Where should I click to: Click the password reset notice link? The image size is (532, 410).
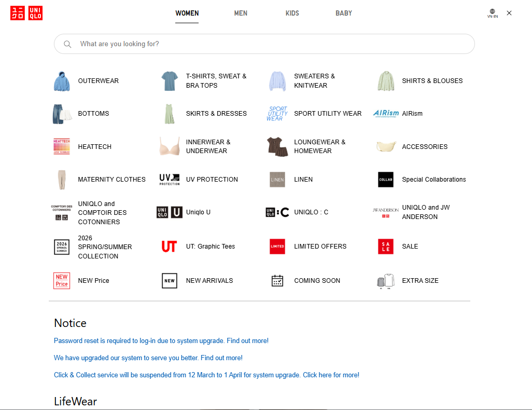click(x=161, y=341)
